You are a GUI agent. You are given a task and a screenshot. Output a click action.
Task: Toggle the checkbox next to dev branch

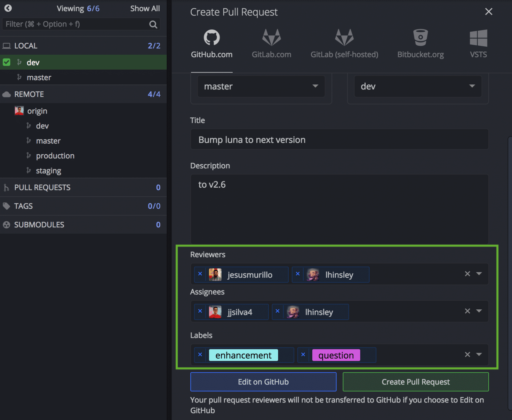pos(6,62)
